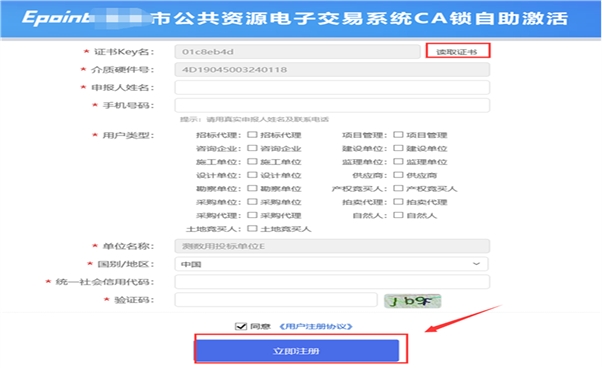Click the 证书Key名 field showing 01c8eb4d
602x368 pixels.
298,52
